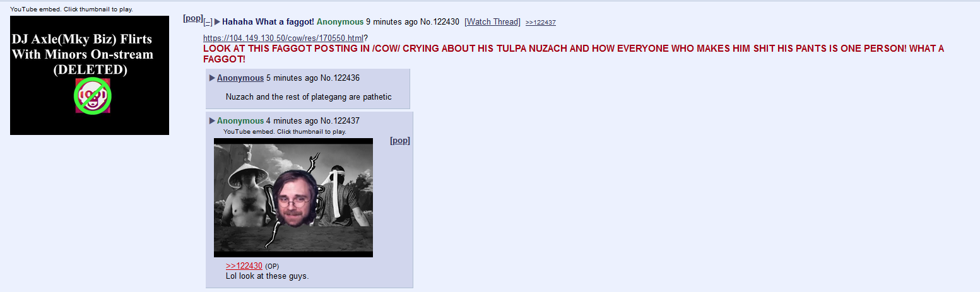This screenshot has width=980, height=292.
Task: Click the green Anonymous name on reply 122437
Action: coord(240,121)
